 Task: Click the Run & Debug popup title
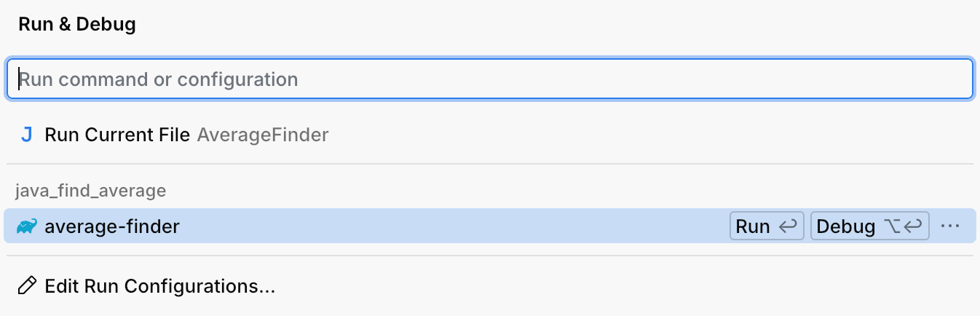(77, 24)
